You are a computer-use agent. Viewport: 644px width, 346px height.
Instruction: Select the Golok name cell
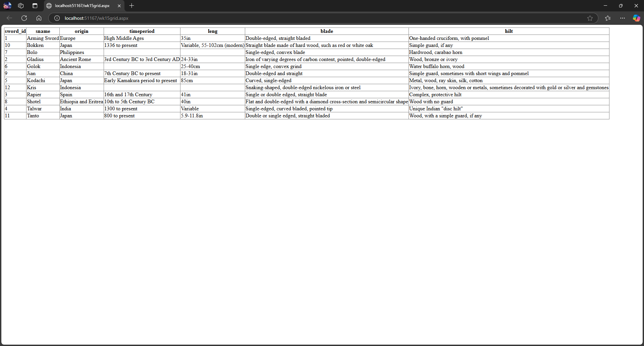pos(43,66)
